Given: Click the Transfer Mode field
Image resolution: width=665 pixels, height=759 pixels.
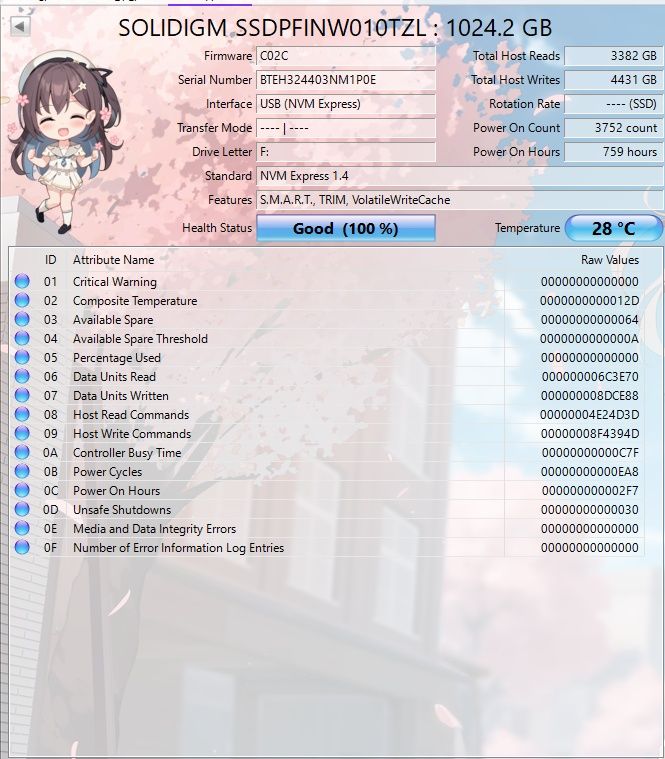Looking at the screenshot, I should (x=346, y=128).
